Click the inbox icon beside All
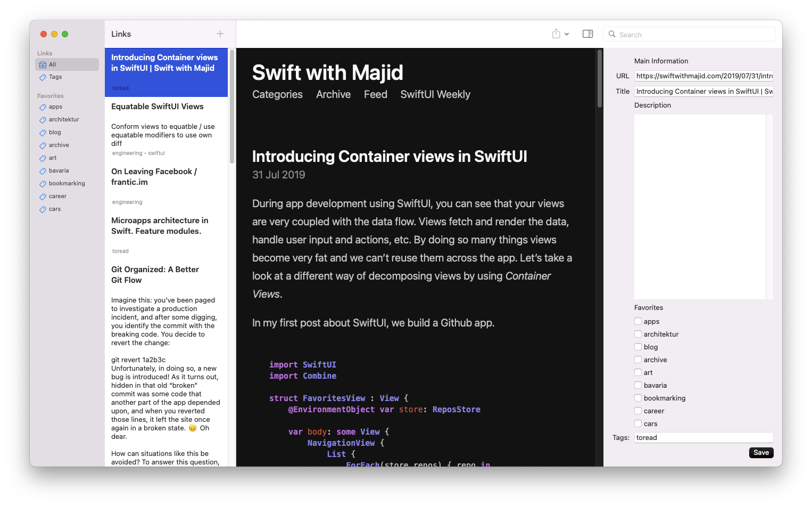812x506 pixels. pyautogui.click(x=43, y=64)
